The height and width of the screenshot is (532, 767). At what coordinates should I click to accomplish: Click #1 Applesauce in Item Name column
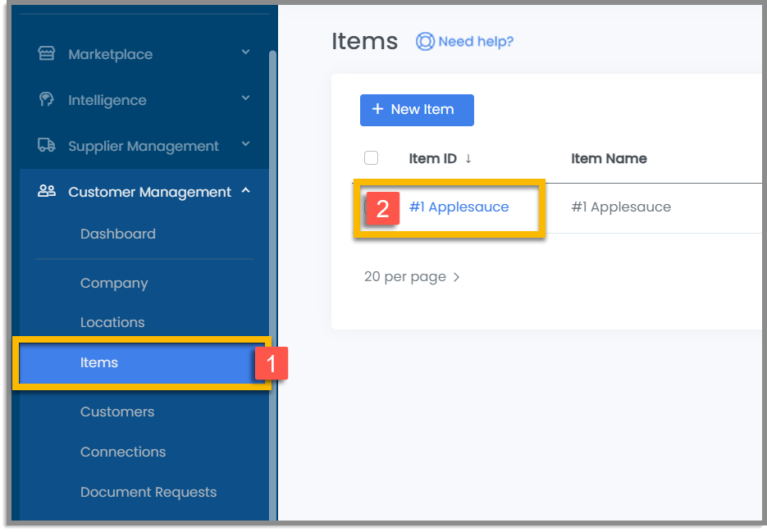click(x=621, y=207)
